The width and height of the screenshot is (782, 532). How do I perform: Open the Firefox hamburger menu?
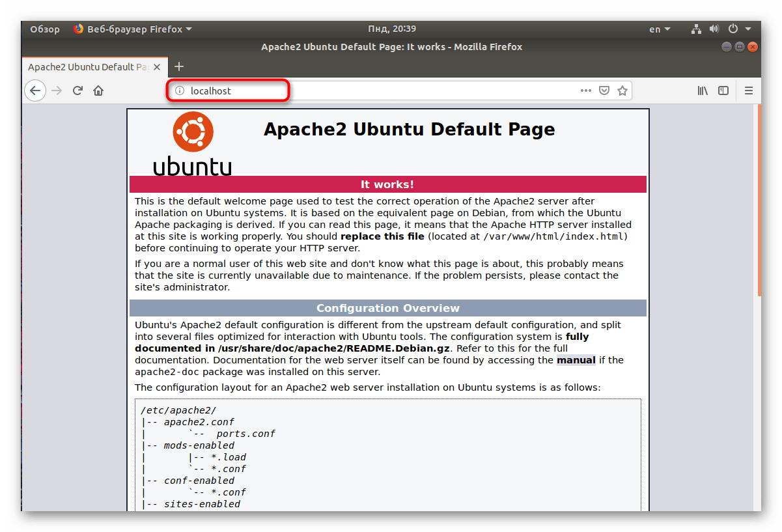[x=749, y=91]
